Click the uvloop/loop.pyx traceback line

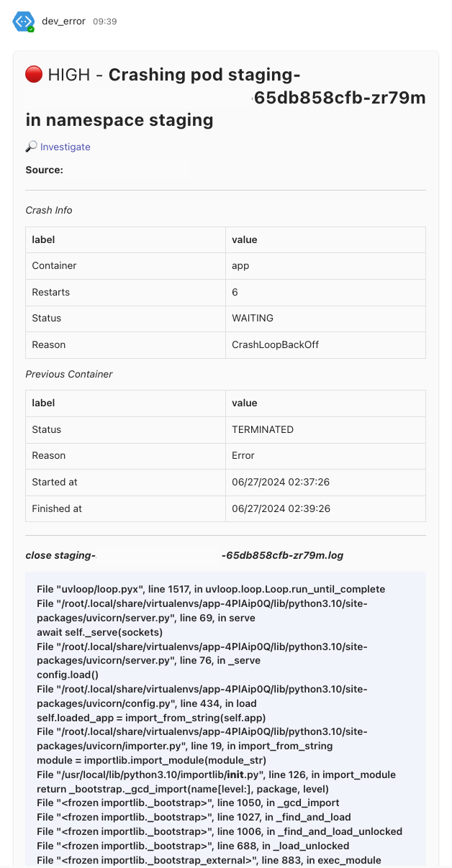[x=211, y=589]
